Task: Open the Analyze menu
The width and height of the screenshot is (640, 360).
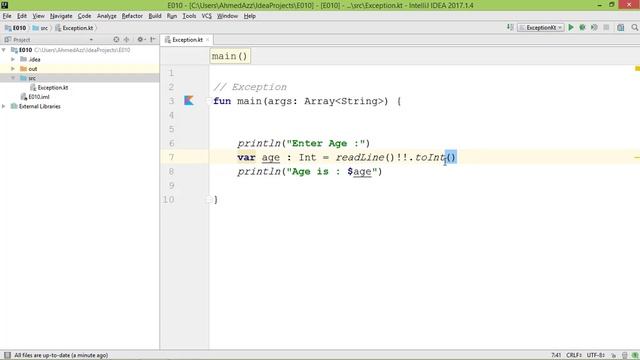Action: pos(107,16)
